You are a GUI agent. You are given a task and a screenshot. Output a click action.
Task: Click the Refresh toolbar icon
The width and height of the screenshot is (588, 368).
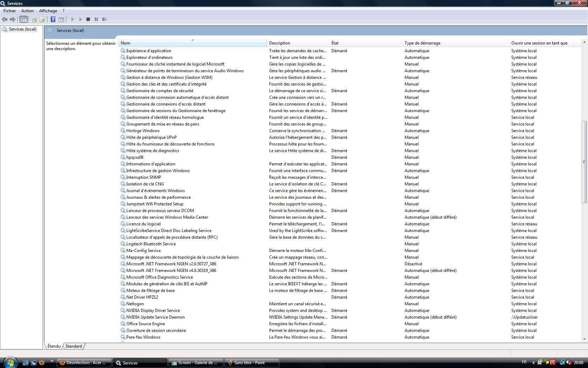point(34,19)
